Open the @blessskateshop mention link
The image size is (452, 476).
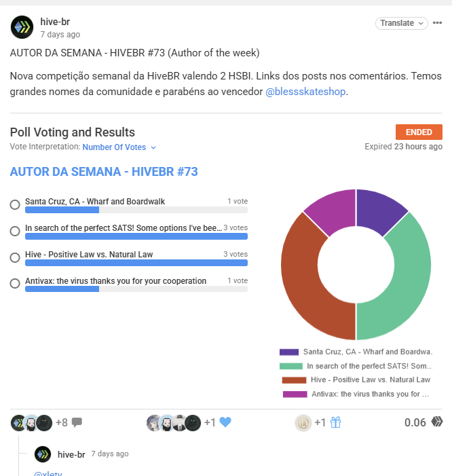tap(305, 92)
